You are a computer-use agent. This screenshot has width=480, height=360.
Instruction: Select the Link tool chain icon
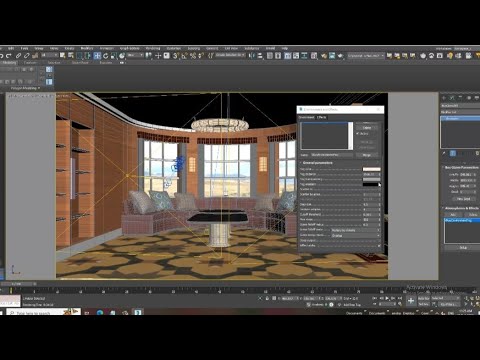tap(18, 56)
